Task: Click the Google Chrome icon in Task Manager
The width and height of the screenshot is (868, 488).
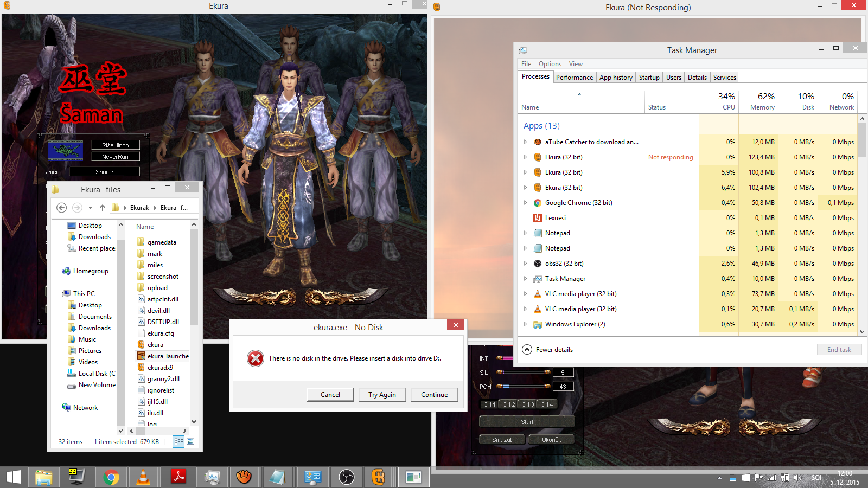Action: tap(538, 203)
